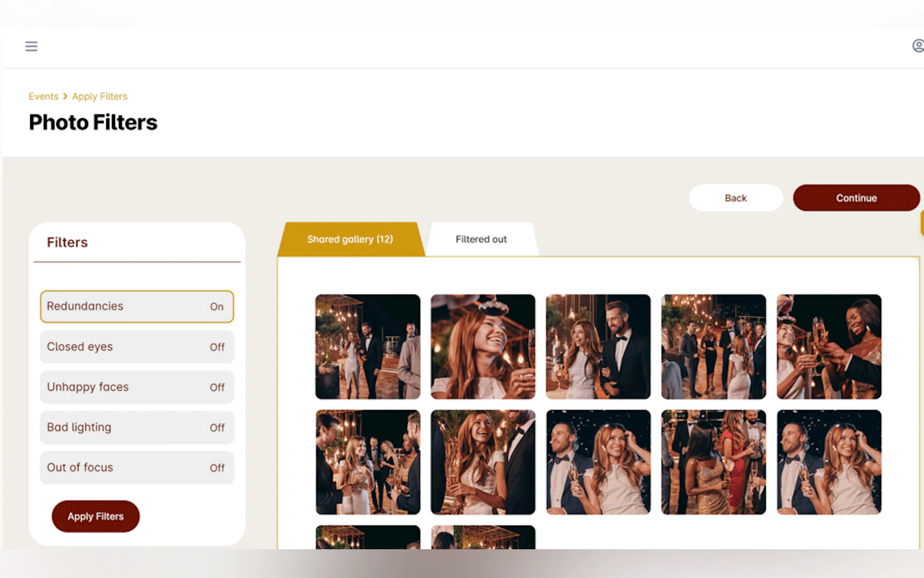Select first photo in the gallery

(367, 347)
